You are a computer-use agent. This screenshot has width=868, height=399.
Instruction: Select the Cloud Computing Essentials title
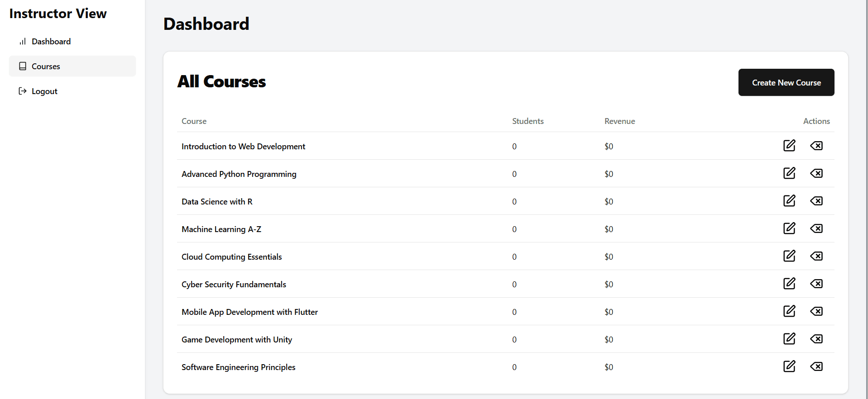point(231,257)
